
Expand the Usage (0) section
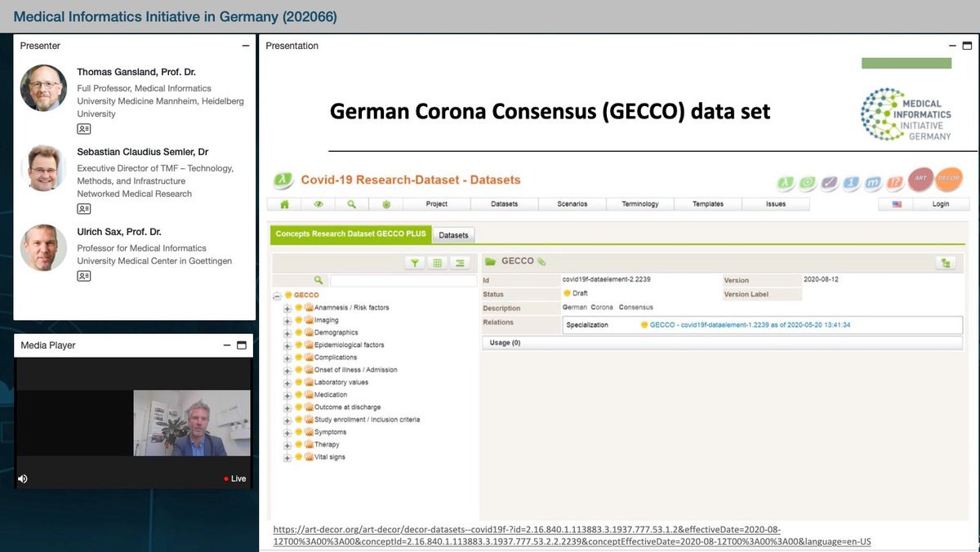[724, 343]
